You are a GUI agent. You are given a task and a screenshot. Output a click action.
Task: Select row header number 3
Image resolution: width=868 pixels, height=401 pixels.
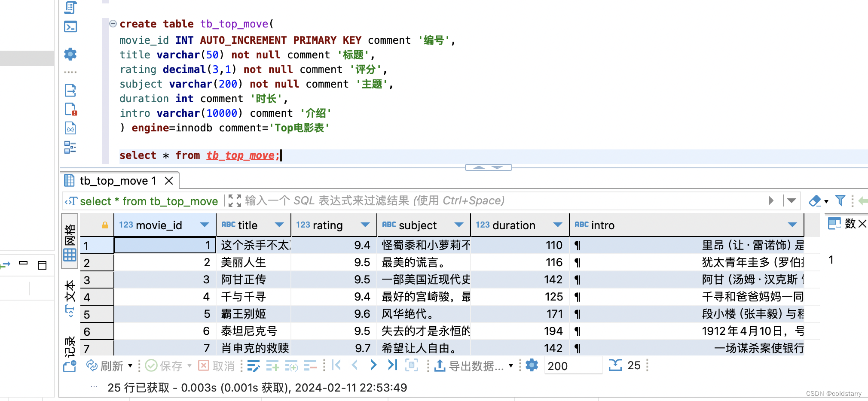click(97, 280)
